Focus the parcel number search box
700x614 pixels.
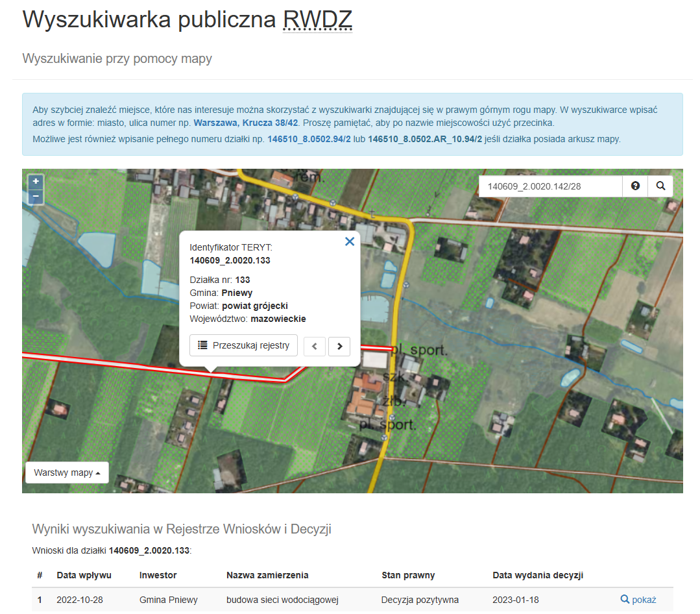[x=550, y=186]
